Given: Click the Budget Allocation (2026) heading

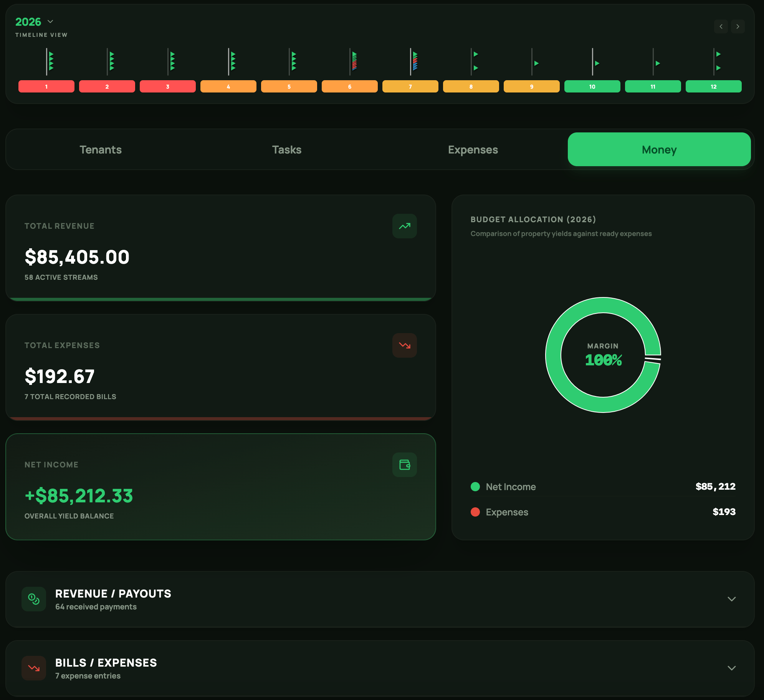Looking at the screenshot, I should point(533,220).
